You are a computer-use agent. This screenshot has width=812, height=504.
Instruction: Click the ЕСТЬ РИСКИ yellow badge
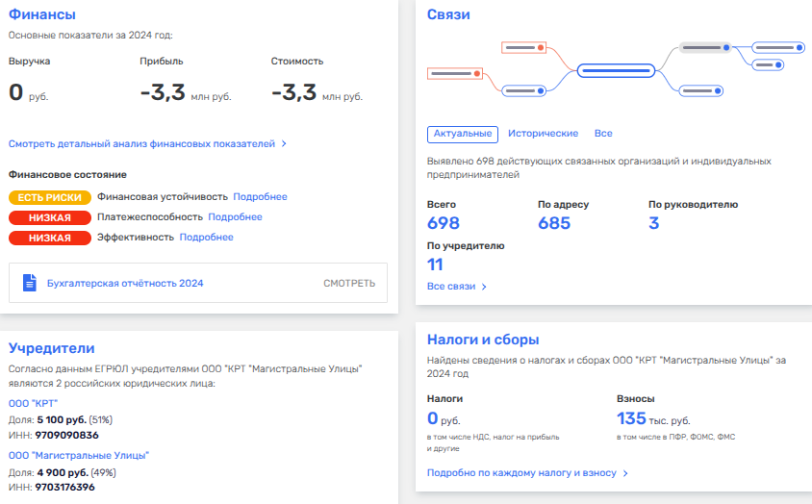coord(50,197)
